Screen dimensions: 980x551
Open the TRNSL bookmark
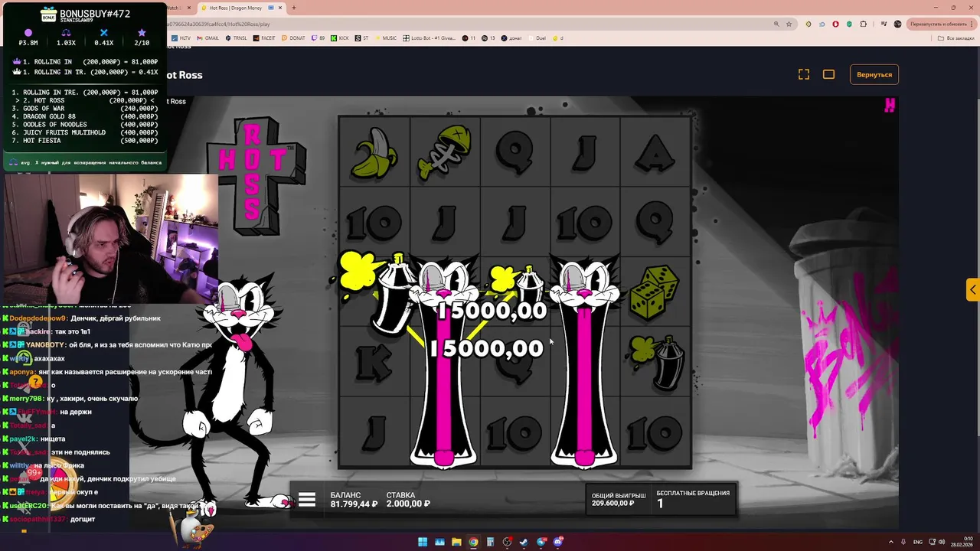tap(236, 37)
